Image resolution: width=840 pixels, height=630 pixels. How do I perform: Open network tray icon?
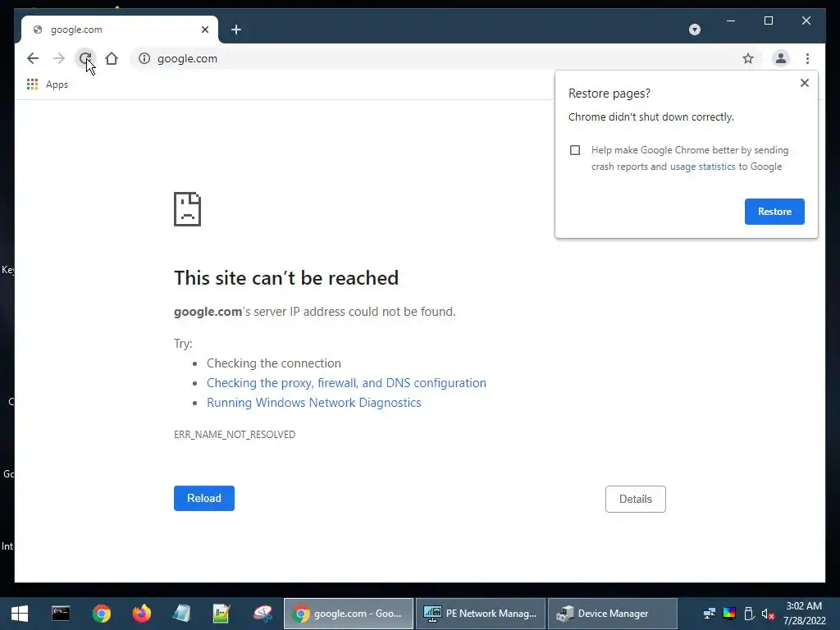[x=710, y=614]
